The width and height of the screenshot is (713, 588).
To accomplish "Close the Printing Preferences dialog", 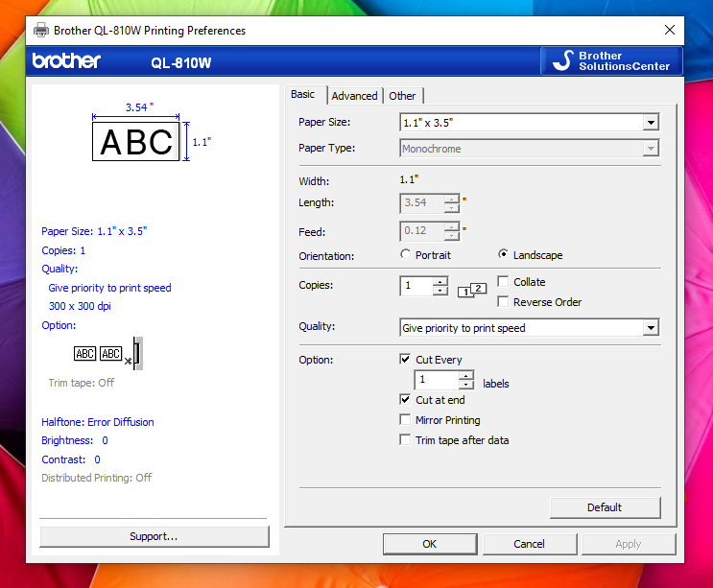I will point(670,30).
